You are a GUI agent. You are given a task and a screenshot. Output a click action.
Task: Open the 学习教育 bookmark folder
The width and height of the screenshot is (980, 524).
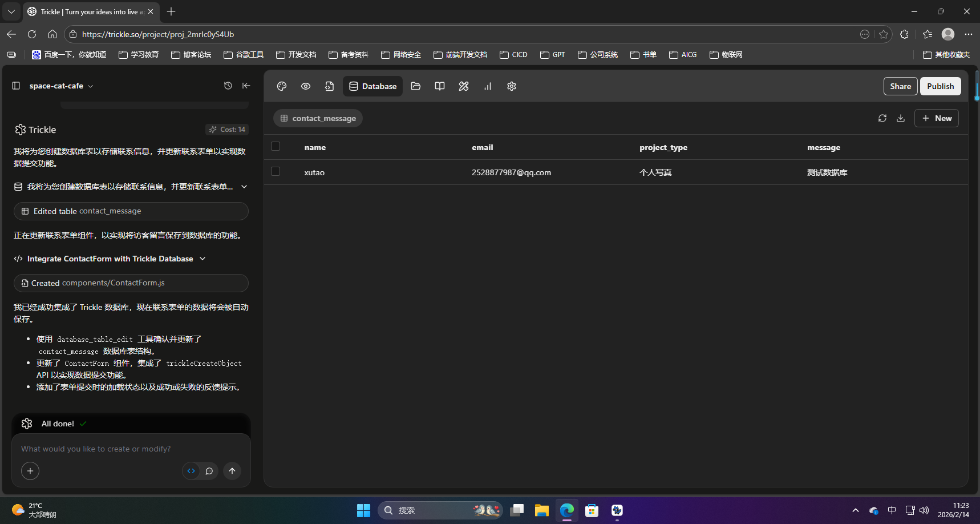[x=139, y=55]
